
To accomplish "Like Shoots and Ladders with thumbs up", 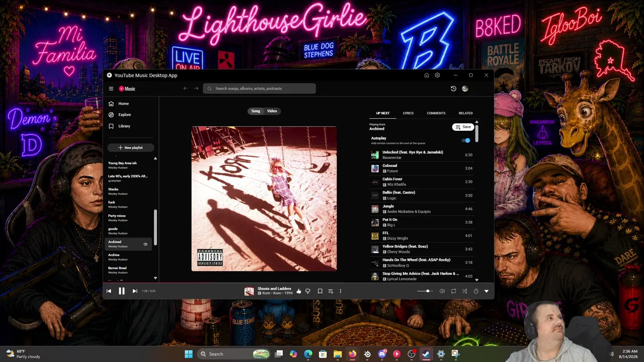I will (299, 291).
